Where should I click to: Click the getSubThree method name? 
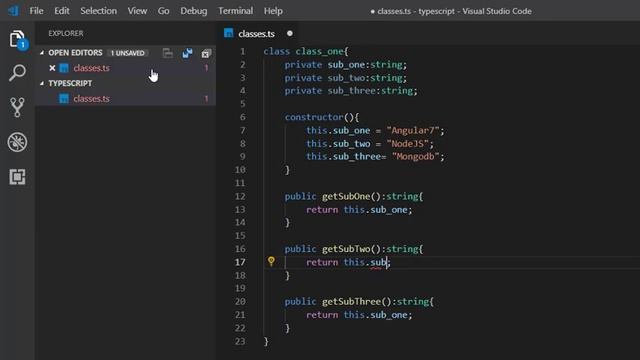coord(351,302)
